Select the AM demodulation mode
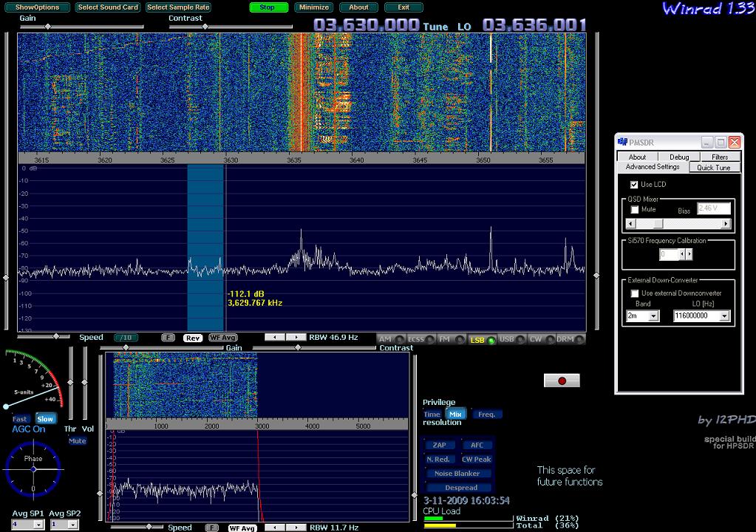 point(389,340)
